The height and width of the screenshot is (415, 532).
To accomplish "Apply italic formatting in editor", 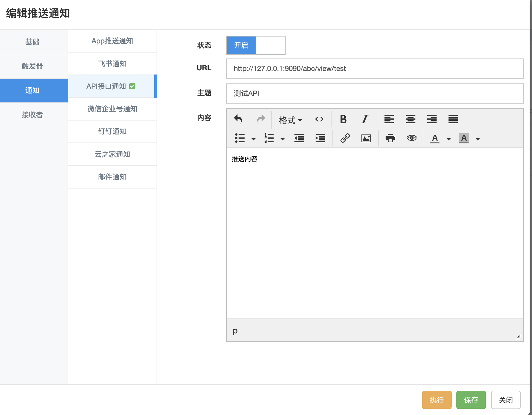I will coord(364,119).
